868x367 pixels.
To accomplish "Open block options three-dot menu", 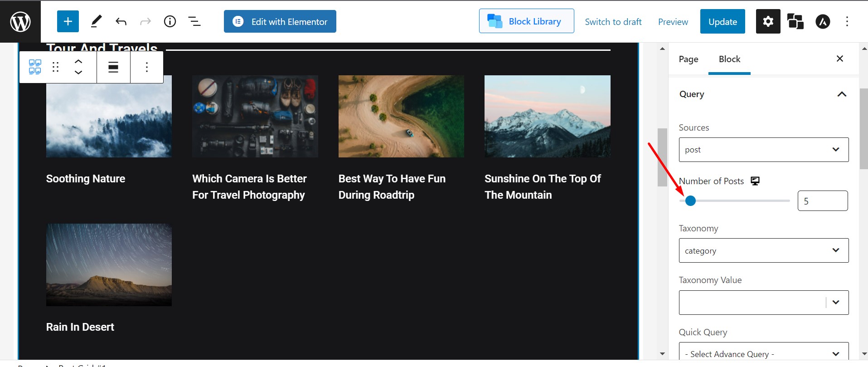I will point(146,67).
